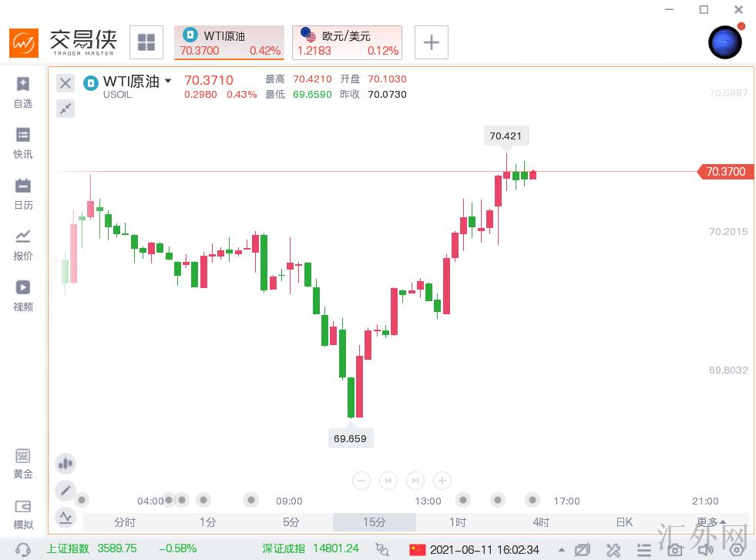Expand the WTI原油 symbol dropdown
756x560 pixels.
168,81
